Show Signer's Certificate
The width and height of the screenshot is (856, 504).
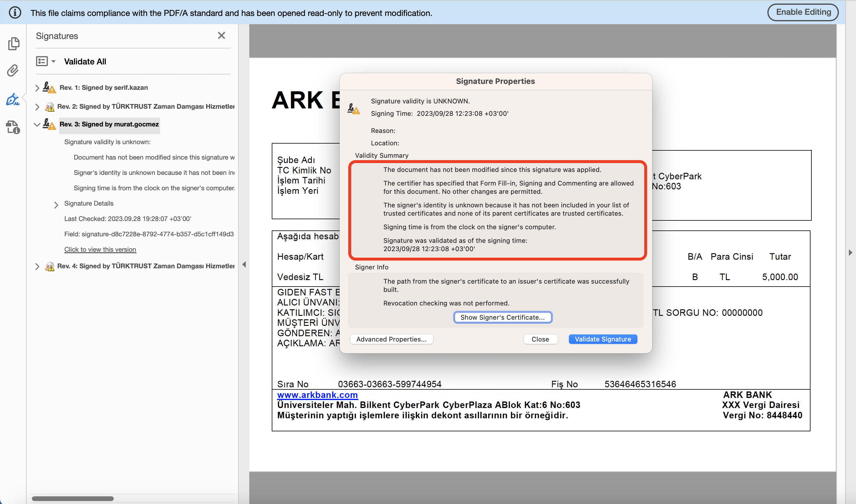502,317
